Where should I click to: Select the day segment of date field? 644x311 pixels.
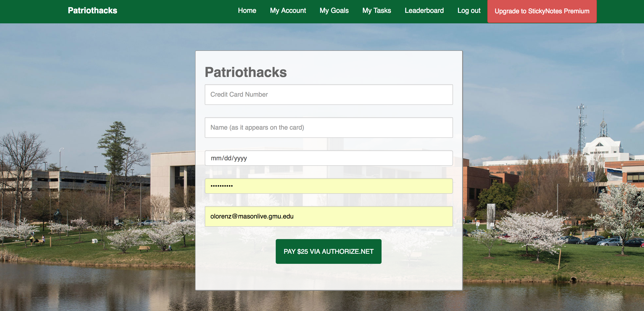(227, 158)
